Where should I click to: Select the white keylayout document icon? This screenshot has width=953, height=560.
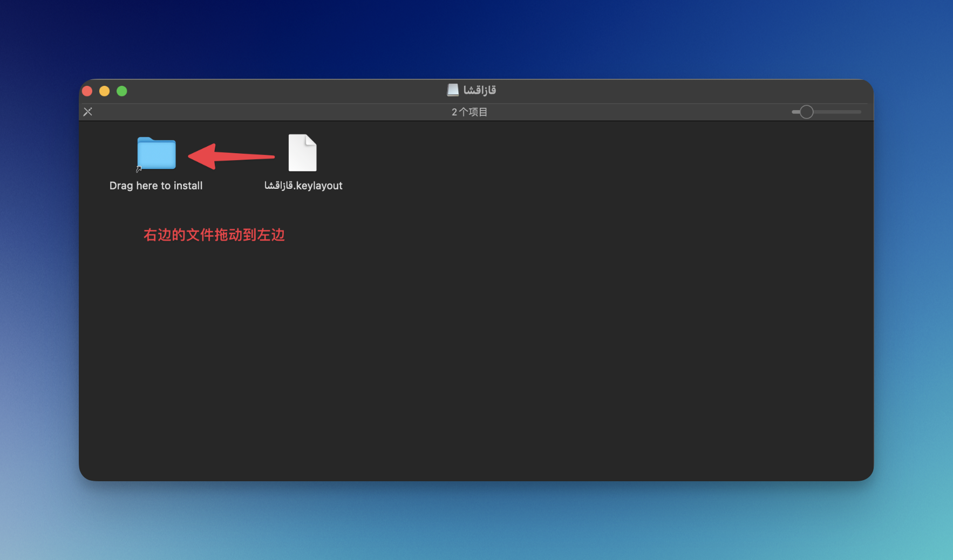(302, 153)
